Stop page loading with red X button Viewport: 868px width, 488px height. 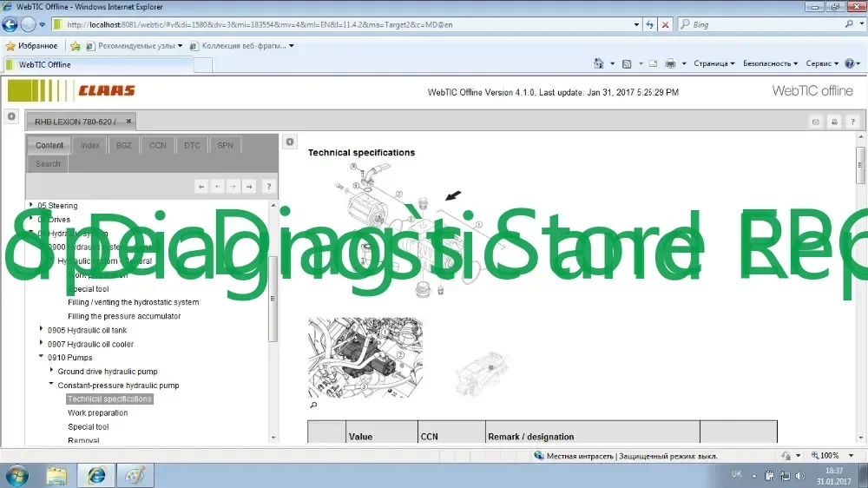666,24
